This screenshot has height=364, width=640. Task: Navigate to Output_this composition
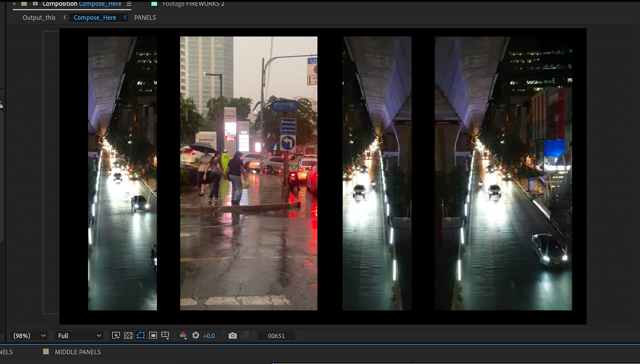click(39, 18)
